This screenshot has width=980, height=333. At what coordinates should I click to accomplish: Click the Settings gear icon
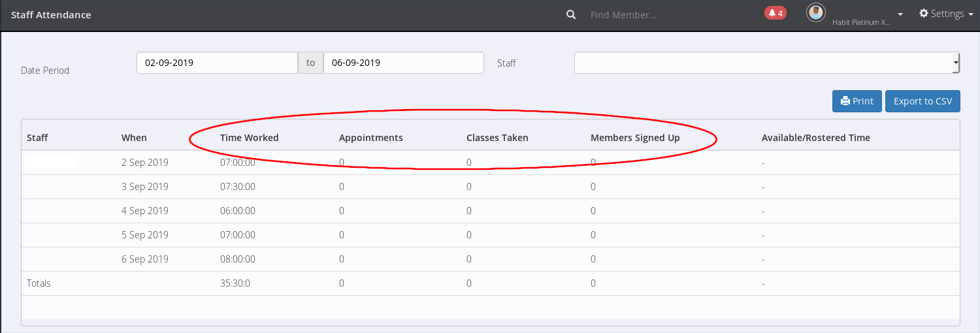924,14
